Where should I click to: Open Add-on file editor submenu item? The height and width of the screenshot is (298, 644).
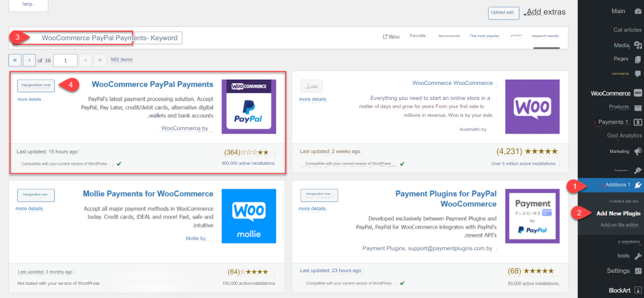[x=619, y=225]
